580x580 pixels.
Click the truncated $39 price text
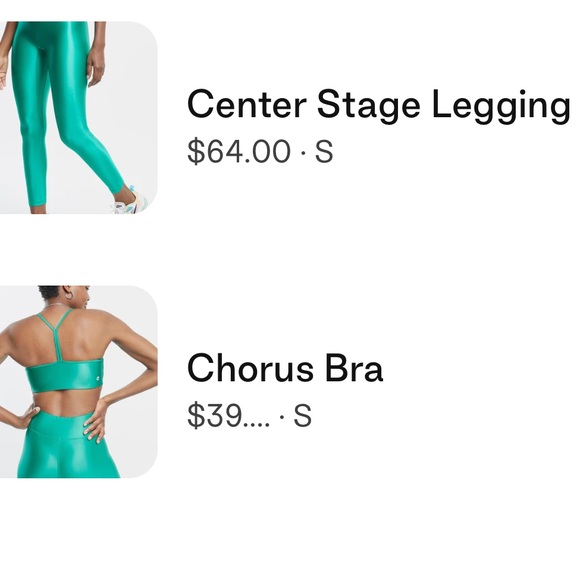[229, 415]
